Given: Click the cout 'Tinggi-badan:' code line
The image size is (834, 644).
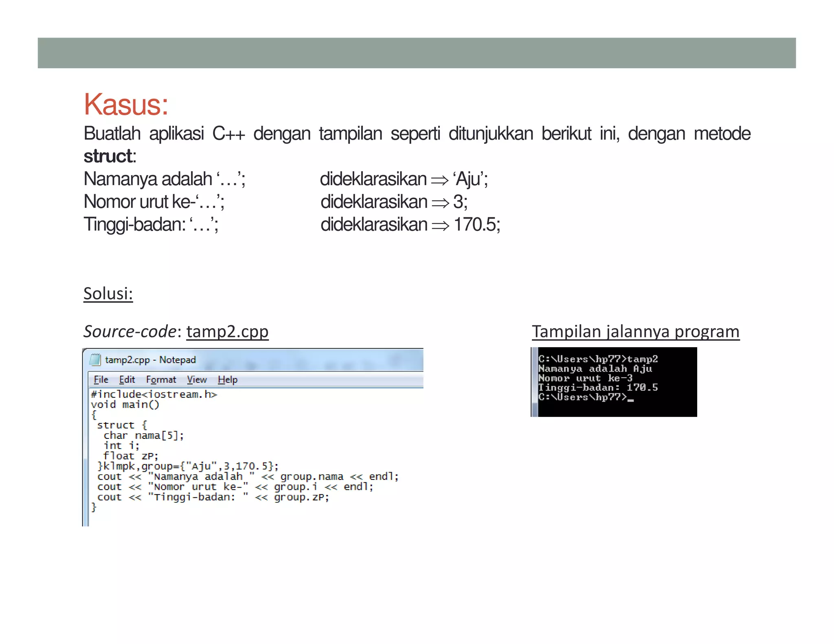Looking at the screenshot, I should coord(213,497).
